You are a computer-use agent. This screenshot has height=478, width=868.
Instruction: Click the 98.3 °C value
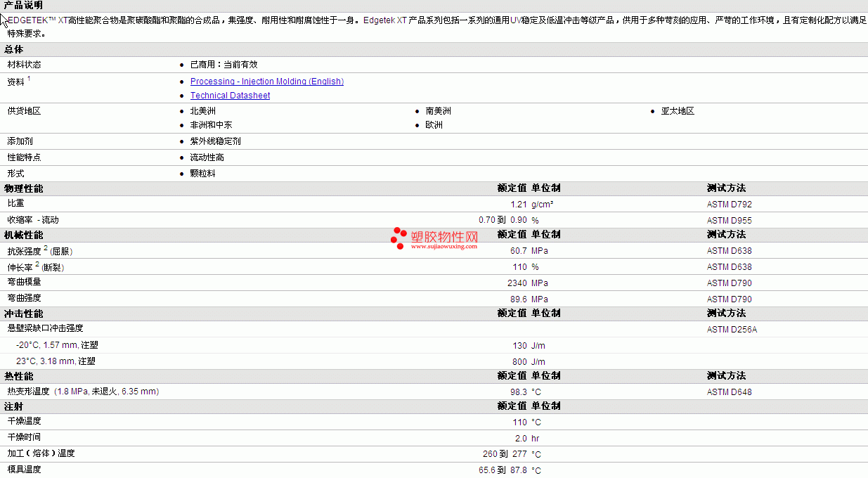(x=526, y=392)
